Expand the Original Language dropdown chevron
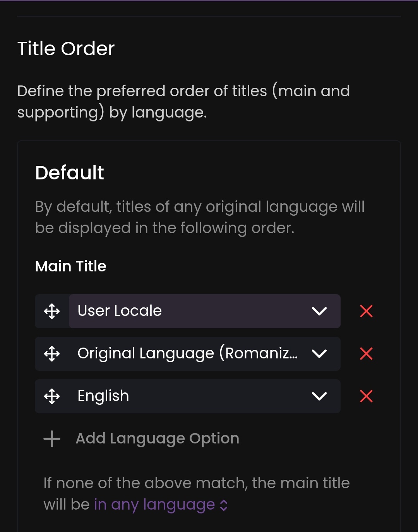Viewport: 418px width, 532px height. 319,354
